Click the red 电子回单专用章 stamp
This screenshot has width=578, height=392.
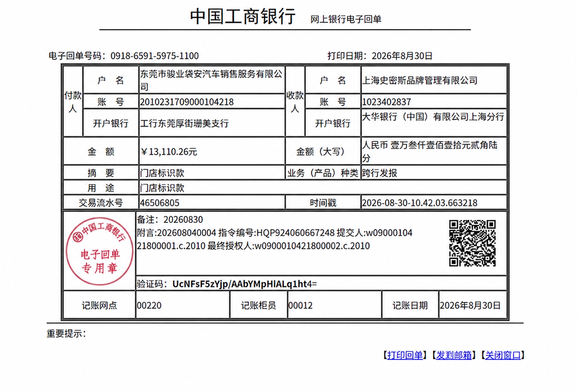point(99,251)
